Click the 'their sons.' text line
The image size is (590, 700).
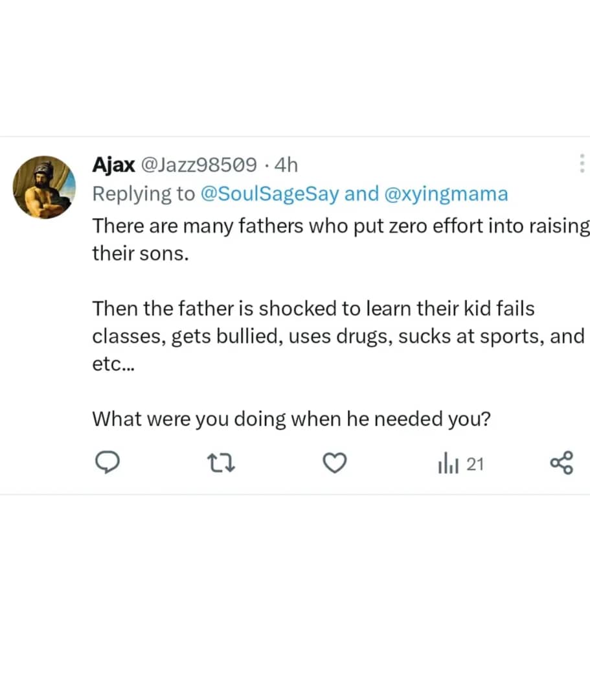click(x=141, y=253)
